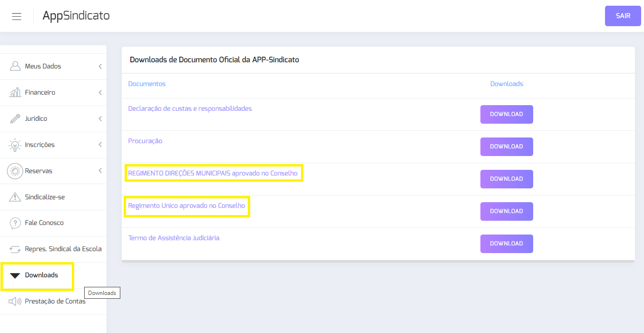Open REGIMENTO DIREÇÕES MUNICIPAIS document link

click(213, 173)
